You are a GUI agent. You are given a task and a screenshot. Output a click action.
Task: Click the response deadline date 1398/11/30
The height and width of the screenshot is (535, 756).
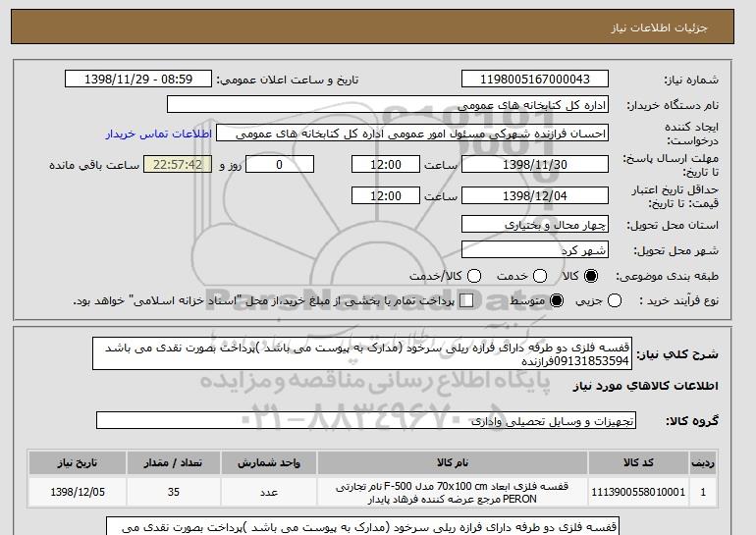535,164
